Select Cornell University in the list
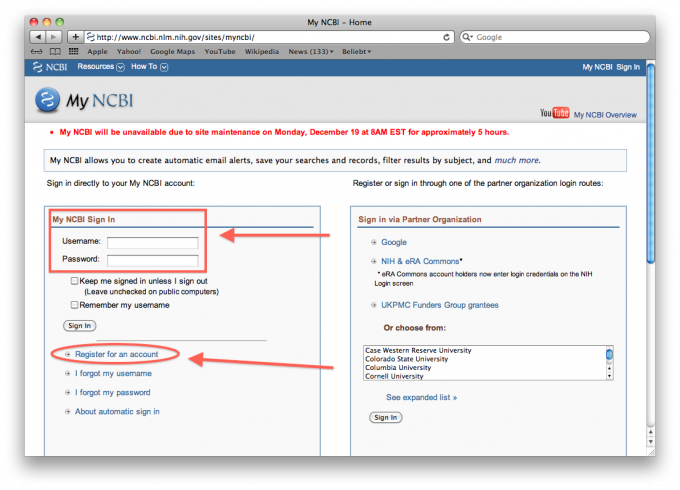Screen dimensions: 680x490 (394, 376)
